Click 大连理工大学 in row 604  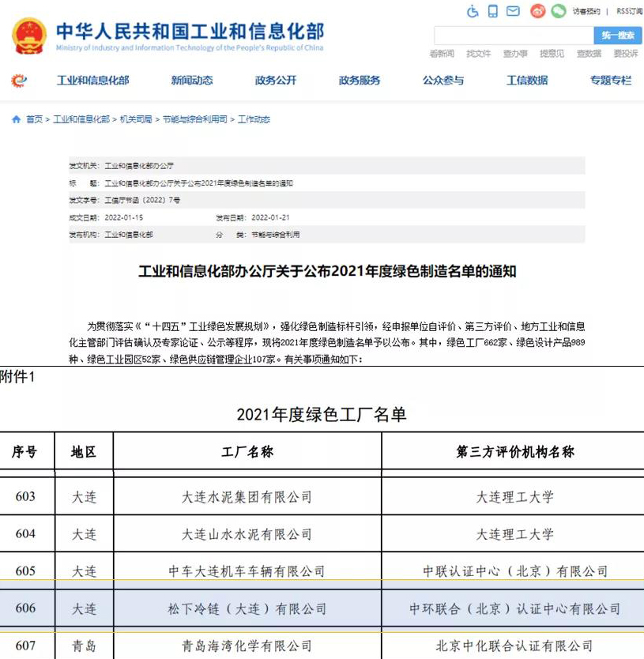point(515,534)
